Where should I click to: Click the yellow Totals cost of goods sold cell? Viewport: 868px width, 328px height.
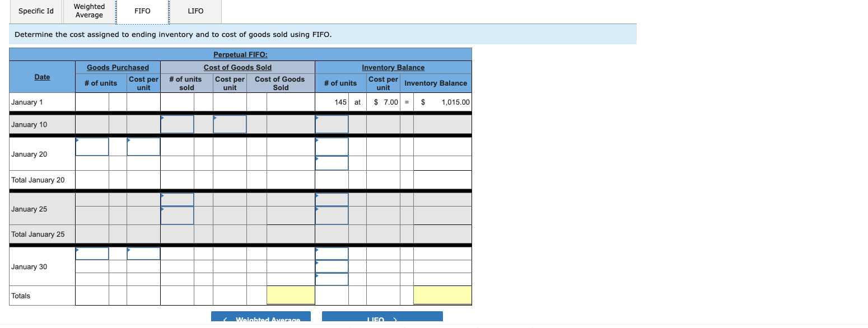pyautogui.click(x=291, y=295)
